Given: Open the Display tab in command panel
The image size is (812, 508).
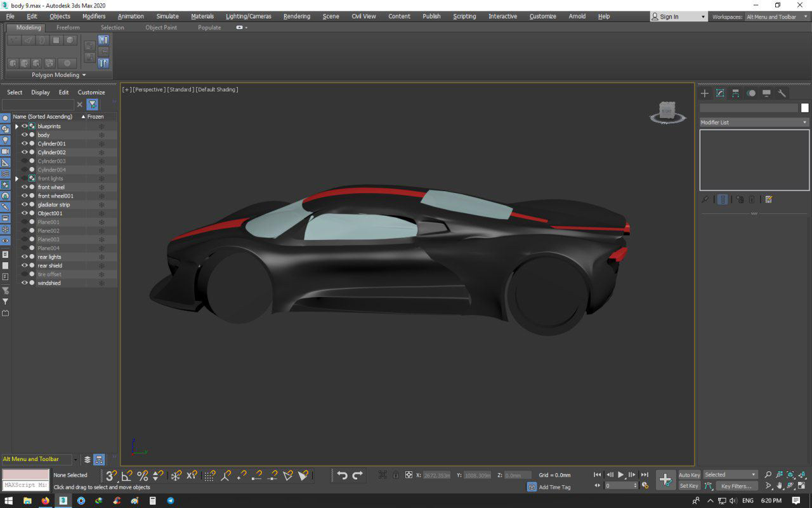Looking at the screenshot, I should point(766,93).
